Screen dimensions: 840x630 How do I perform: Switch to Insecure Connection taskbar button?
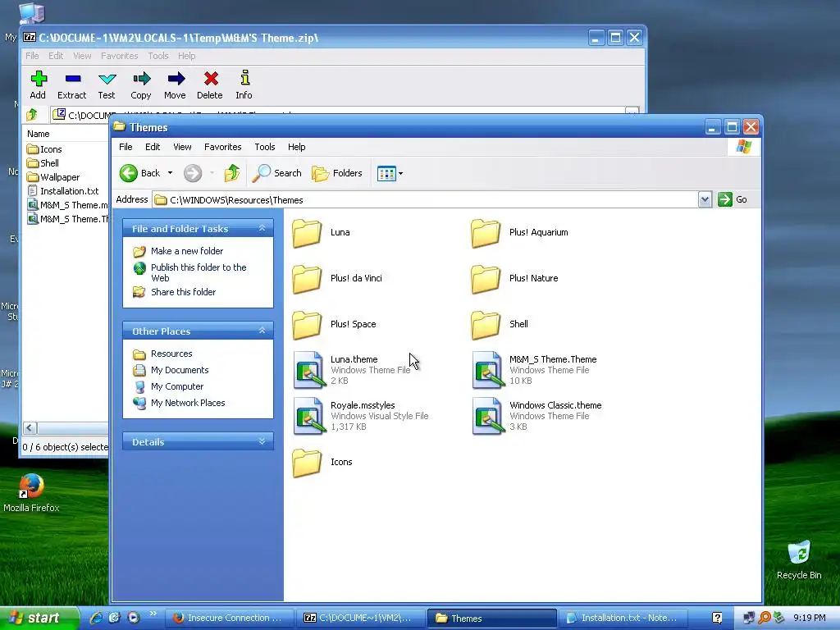click(x=229, y=618)
